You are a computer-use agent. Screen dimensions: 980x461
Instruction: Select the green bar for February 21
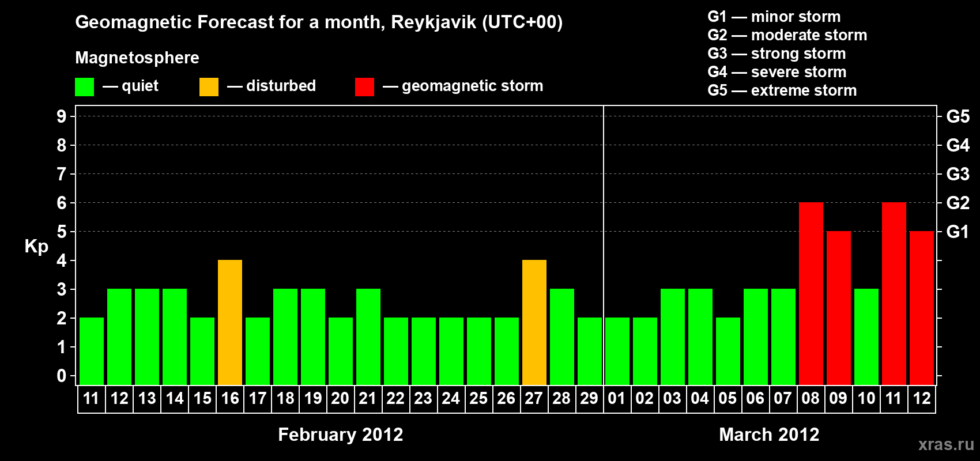pyautogui.click(x=368, y=337)
